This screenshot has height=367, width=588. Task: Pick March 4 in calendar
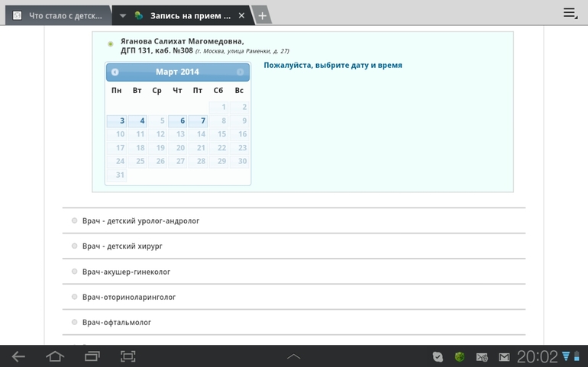[x=137, y=121]
